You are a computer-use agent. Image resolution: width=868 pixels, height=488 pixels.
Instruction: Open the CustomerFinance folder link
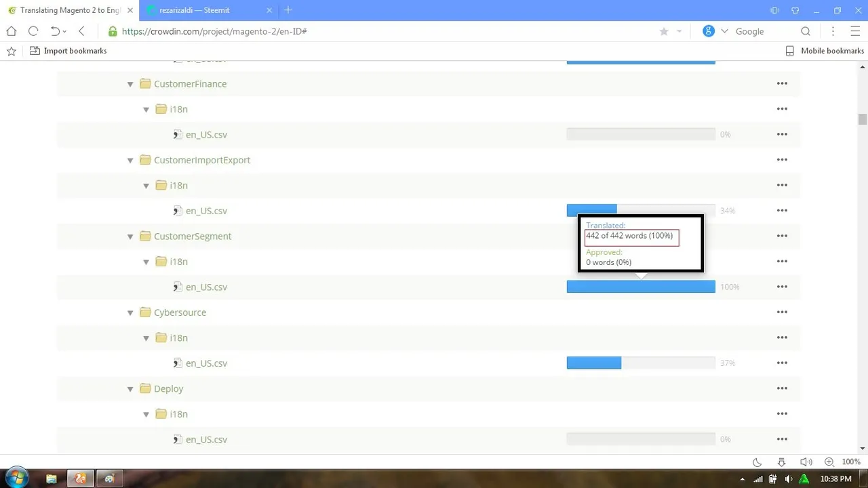click(190, 84)
